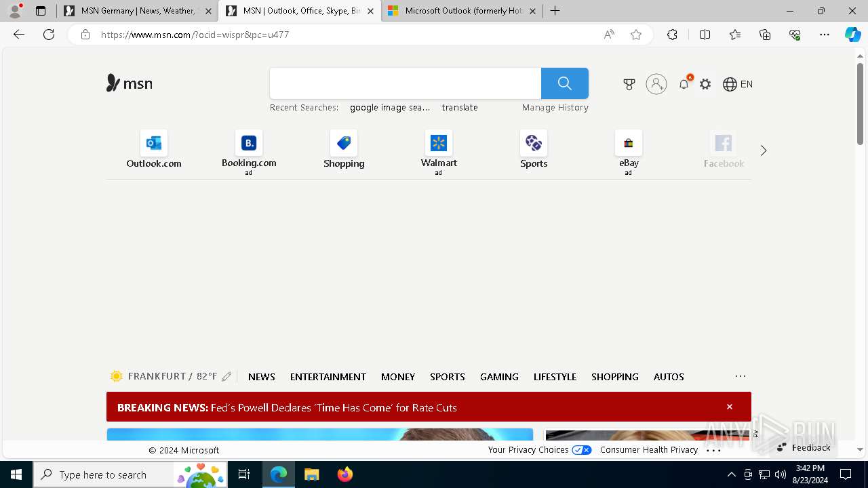Open Task View on taskbar
Viewport: 868px width, 488px height.
click(x=244, y=474)
